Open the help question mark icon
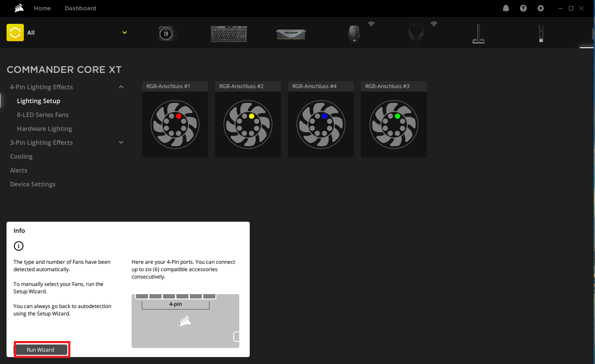 (x=523, y=8)
